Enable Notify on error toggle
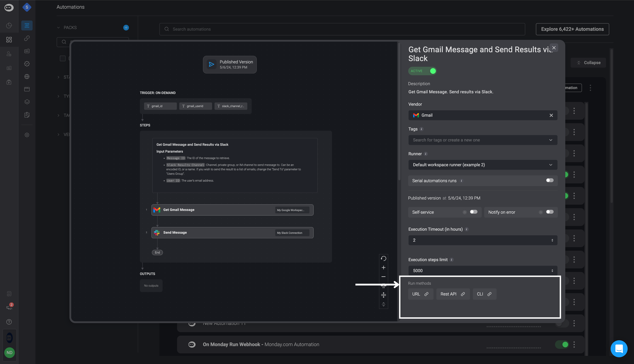Viewport: 634px width, 364px height. point(550,212)
